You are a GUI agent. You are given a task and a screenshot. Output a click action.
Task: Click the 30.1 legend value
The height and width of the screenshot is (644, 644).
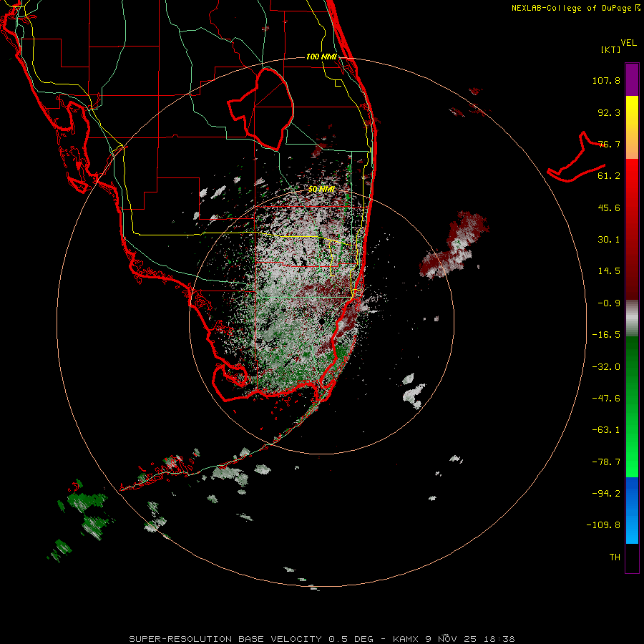(x=609, y=240)
